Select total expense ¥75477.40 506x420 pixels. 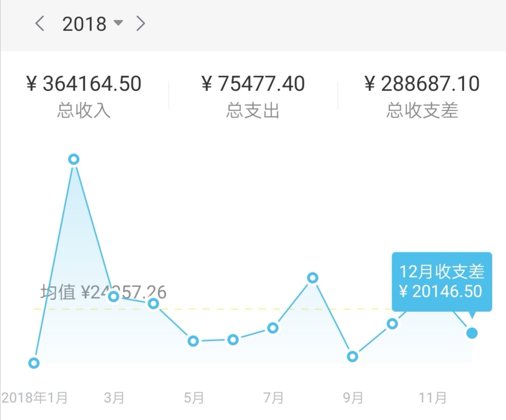pyautogui.click(x=253, y=83)
